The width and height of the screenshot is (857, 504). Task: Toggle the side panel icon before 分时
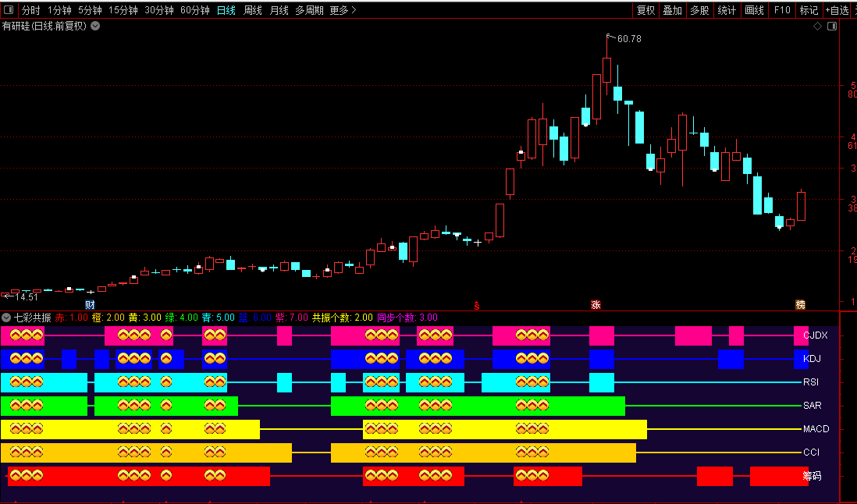[9, 10]
